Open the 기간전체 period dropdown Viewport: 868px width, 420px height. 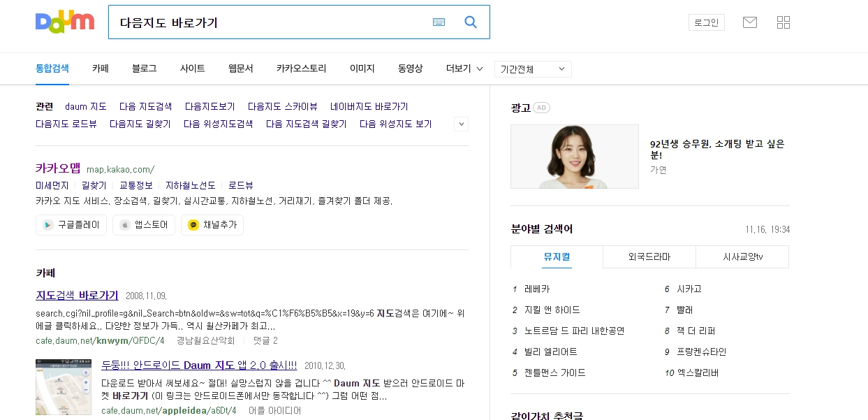pos(533,69)
